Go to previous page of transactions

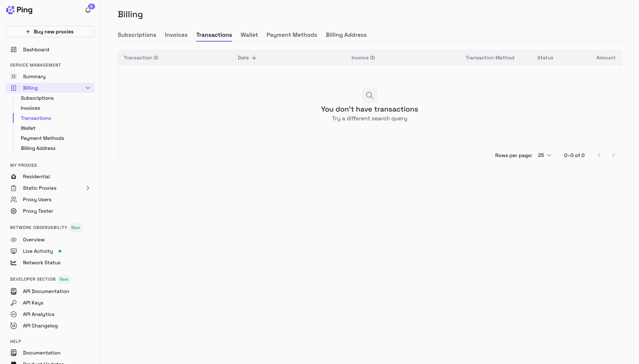[x=599, y=155]
